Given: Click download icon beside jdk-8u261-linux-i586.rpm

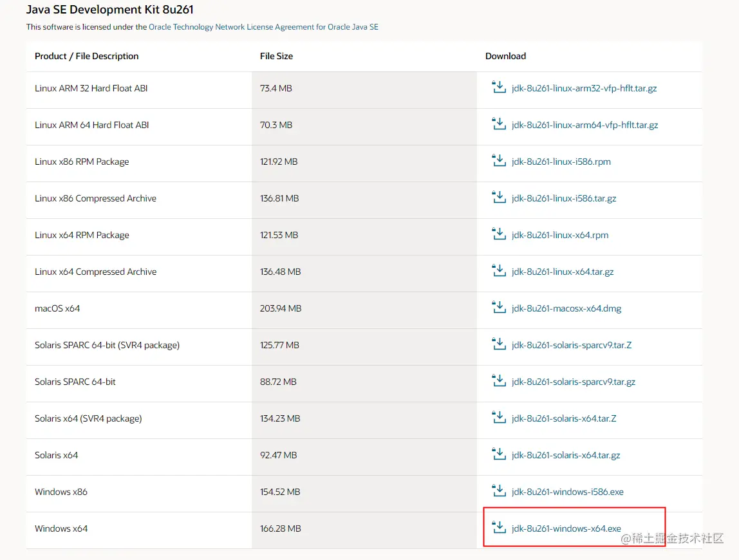Looking at the screenshot, I should (499, 161).
